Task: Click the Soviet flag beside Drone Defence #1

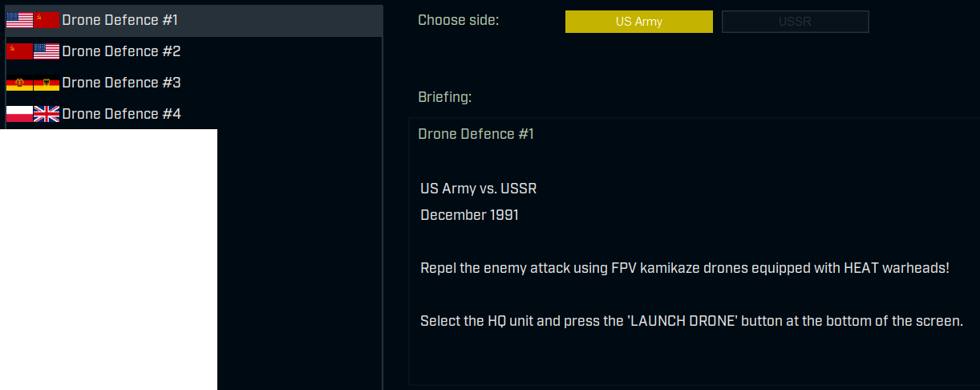Action: [47, 20]
